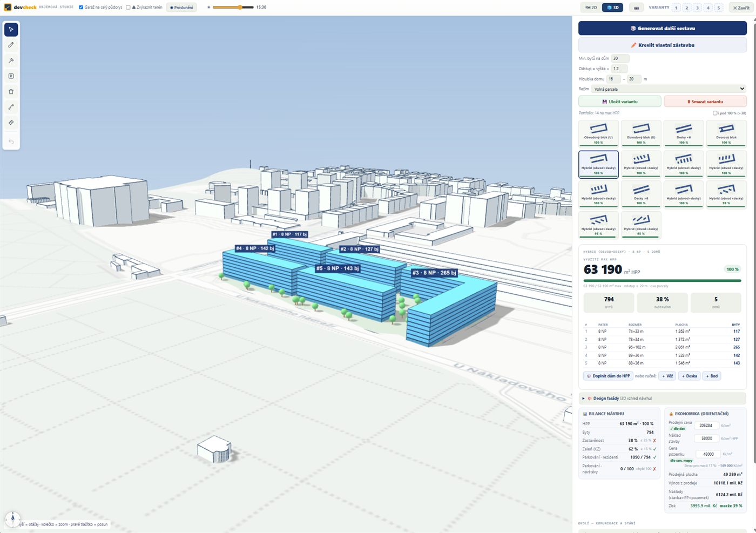Click the 'Uložit variantu' button

[620, 102]
